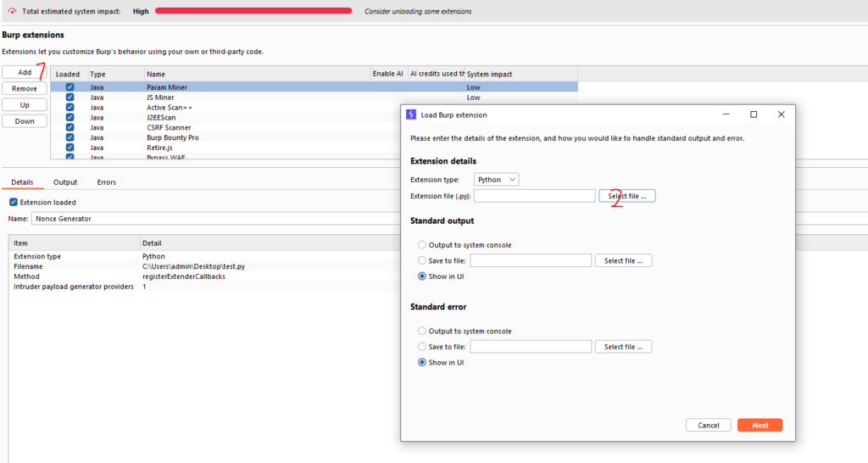Select Standard output Show in UI
The image size is (868, 463).
pos(422,276)
